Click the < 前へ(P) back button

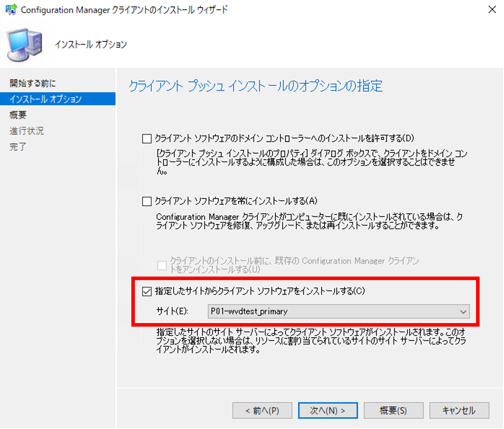(x=262, y=410)
